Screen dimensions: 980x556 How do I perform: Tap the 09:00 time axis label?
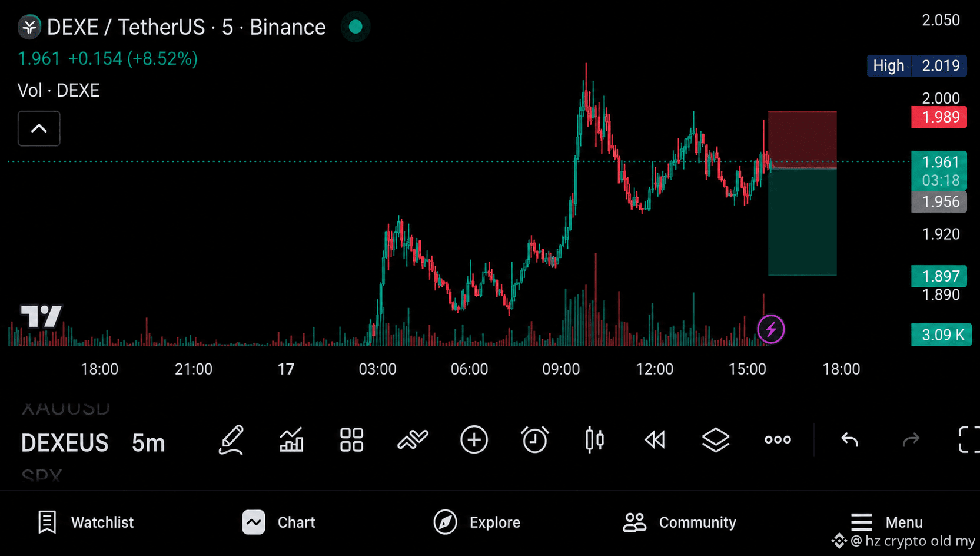tap(561, 369)
